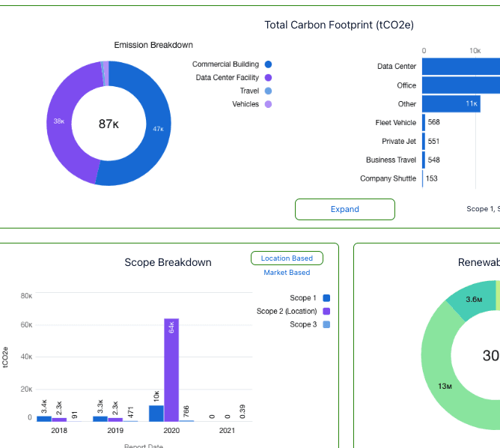Image resolution: width=500 pixels, height=448 pixels.
Task: Click the 0.39 value in 2021
Action: coord(243,411)
